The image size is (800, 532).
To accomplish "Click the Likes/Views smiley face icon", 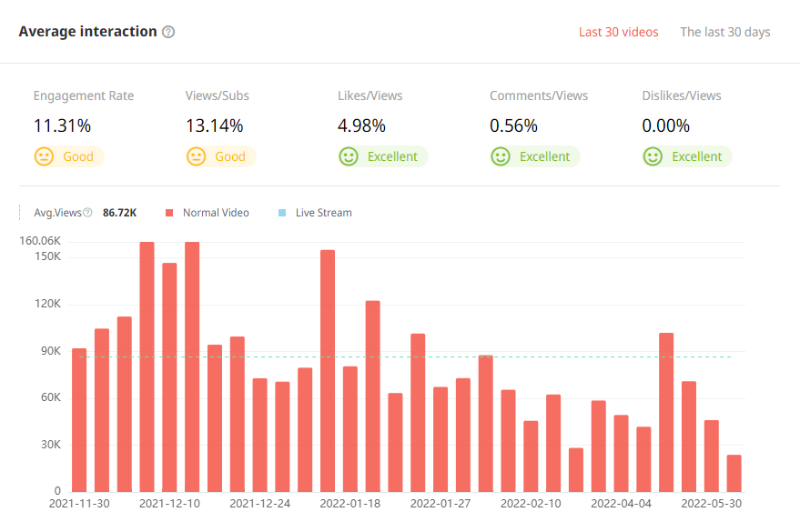I will [x=349, y=156].
